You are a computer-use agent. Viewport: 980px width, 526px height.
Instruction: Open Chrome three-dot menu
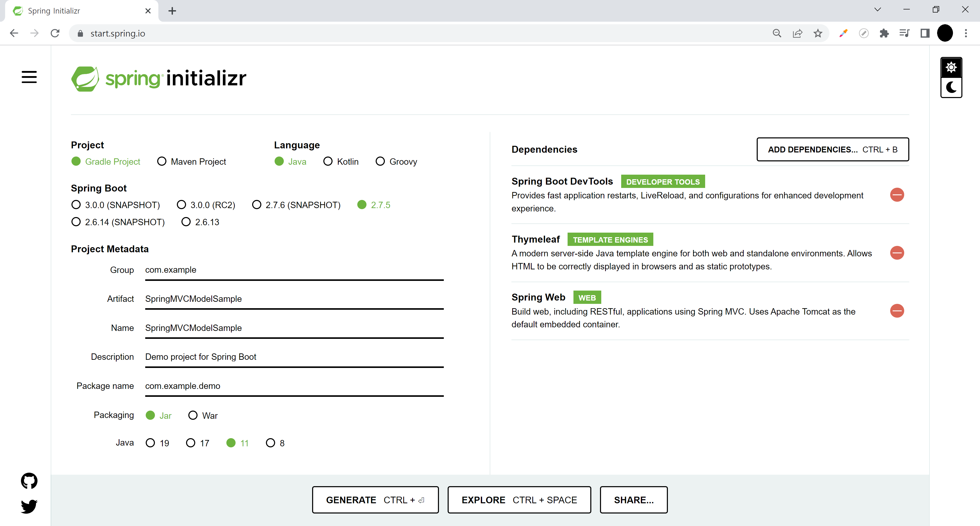965,33
